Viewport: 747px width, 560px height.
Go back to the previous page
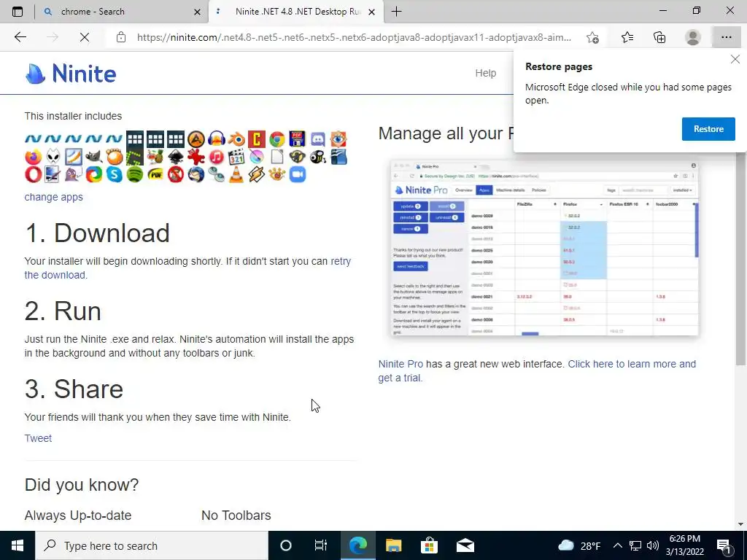pos(20,37)
